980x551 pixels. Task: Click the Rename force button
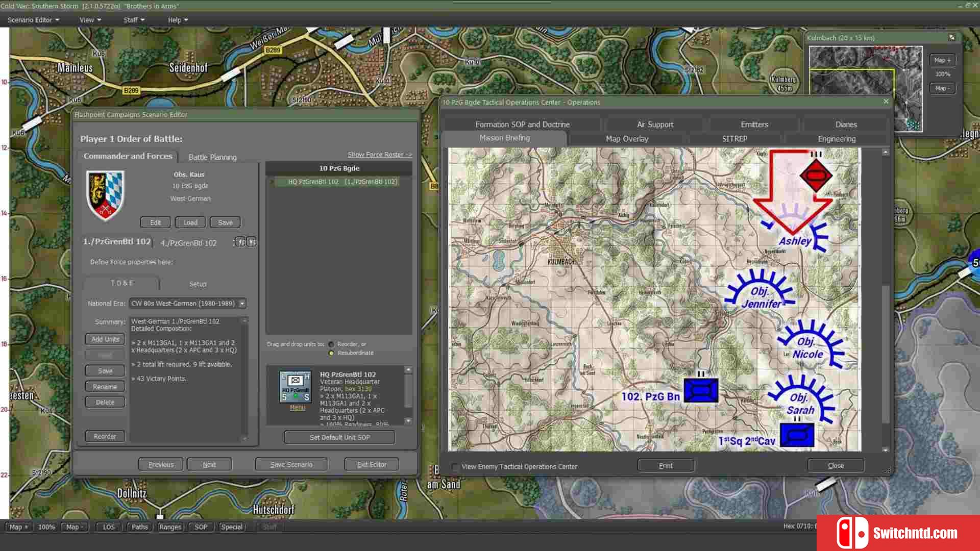click(105, 387)
